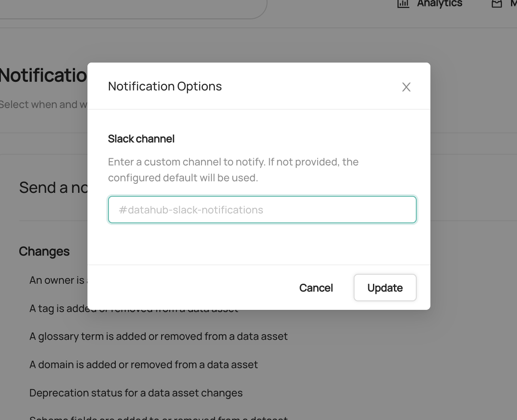Click the inbox icon beside Analytics
The height and width of the screenshot is (420, 517).
(x=496, y=3)
